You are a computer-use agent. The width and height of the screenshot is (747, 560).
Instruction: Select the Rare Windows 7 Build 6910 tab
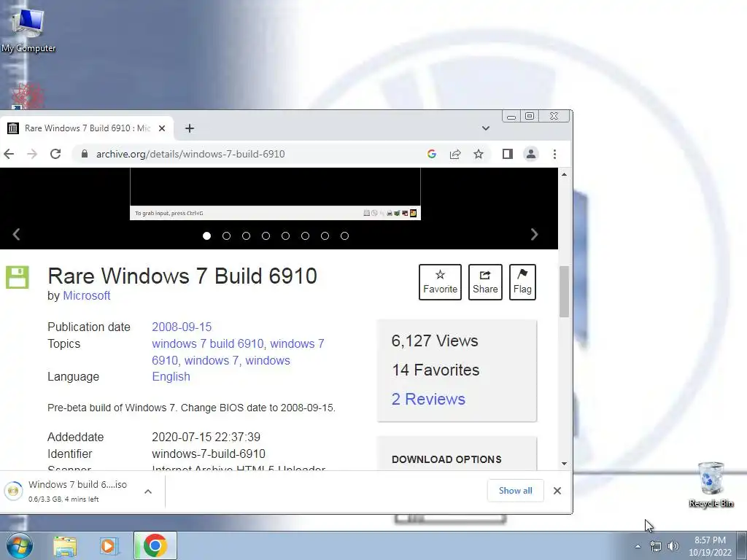pos(87,128)
